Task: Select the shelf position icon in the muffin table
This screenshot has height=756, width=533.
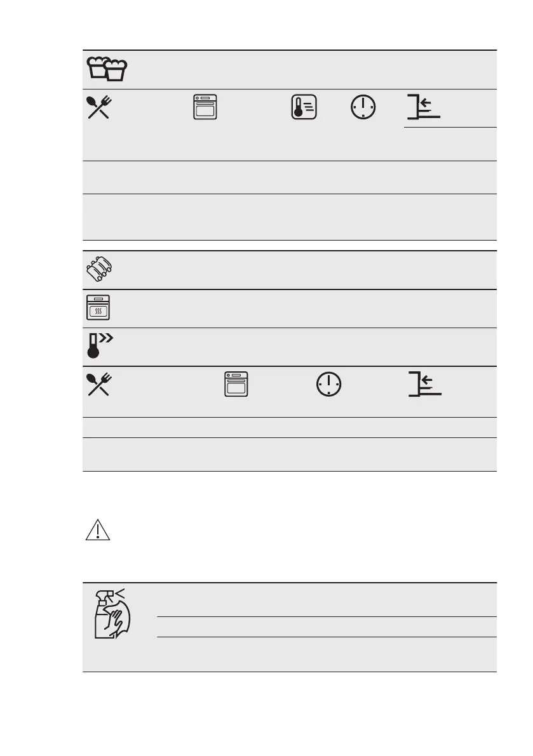Action: point(424,107)
